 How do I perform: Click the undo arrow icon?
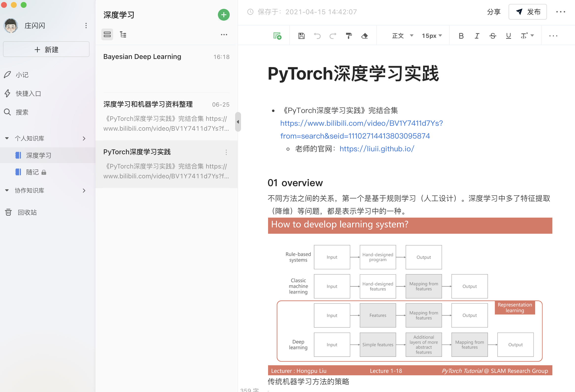(317, 36)
